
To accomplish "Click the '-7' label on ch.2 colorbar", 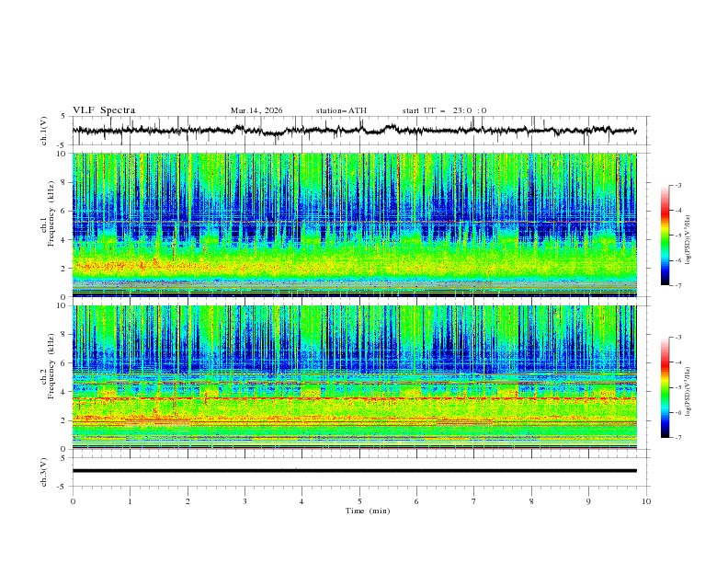I will click(677, 437).
